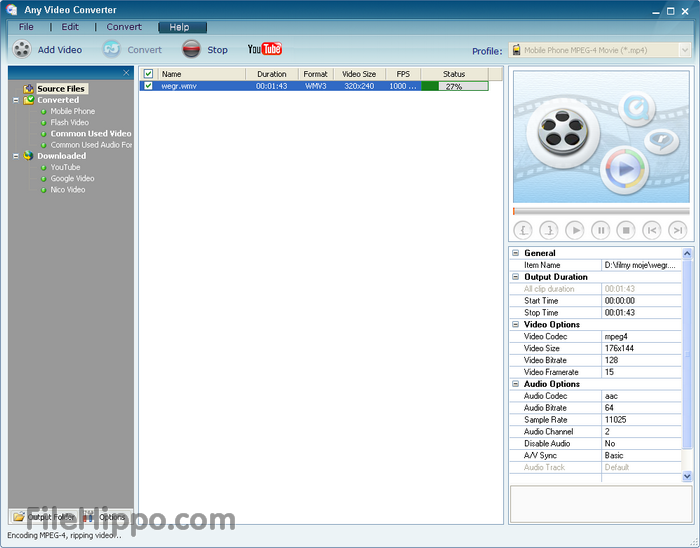The height and width of the screenshot is (548, 700).
Task: Select the wegr.wmv file name
Action: coord(179,86)
